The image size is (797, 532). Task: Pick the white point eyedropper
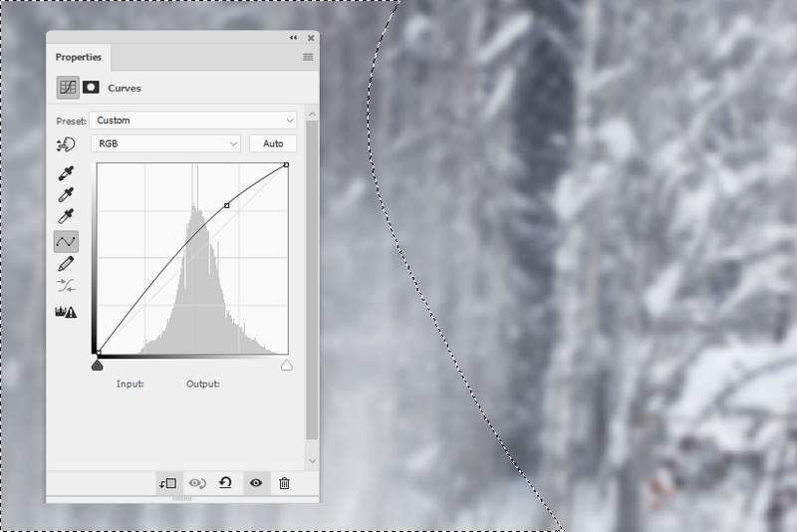[x=66, y=216]
